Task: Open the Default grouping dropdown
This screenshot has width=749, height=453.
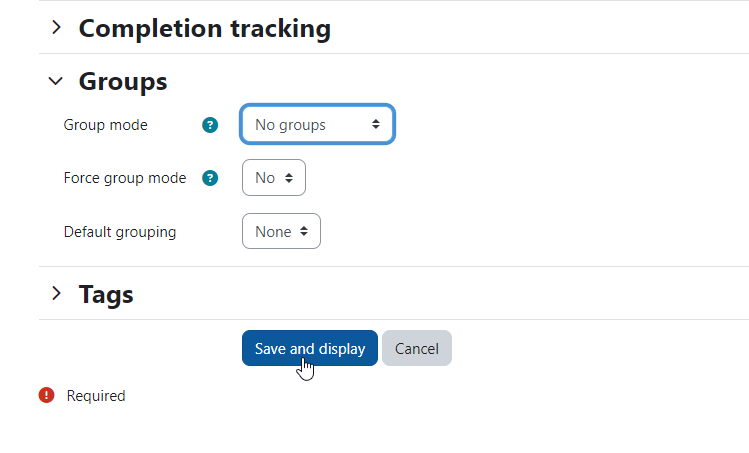Action: point(281,231)
